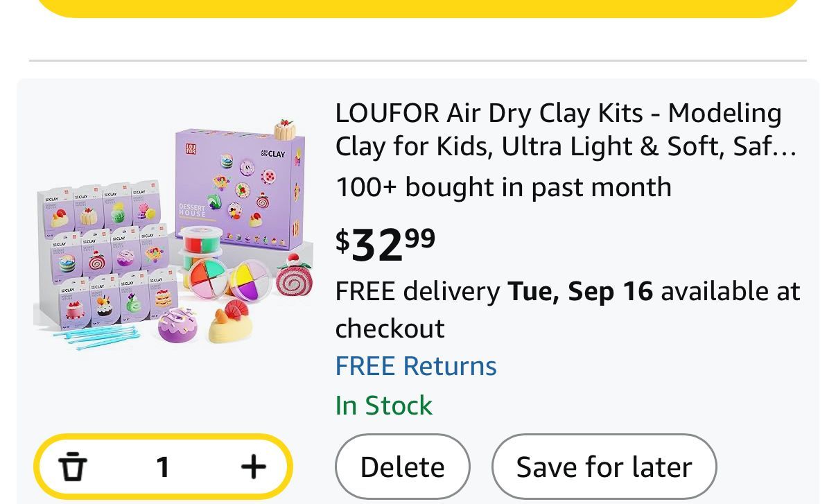836x504 pixels.
Task: Click the yellow checkout button at top
Action: coord(417,7)
